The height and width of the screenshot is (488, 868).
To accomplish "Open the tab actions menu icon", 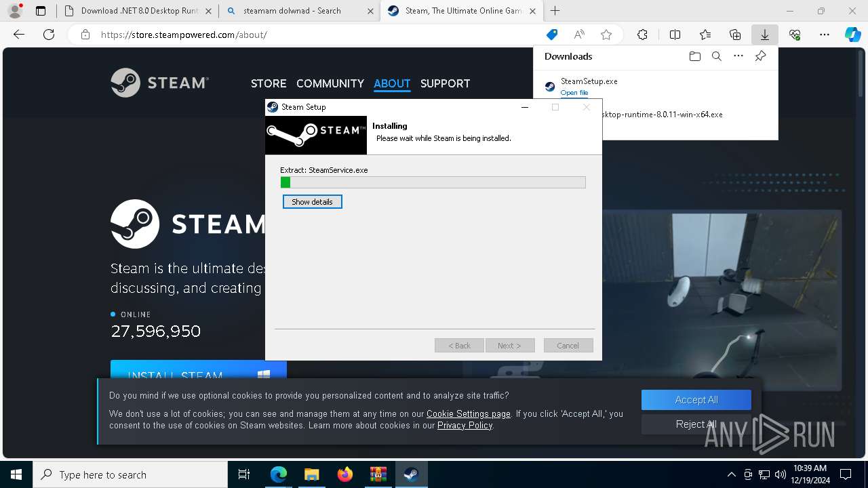I will pyautogui.click(x=41, y=11).
